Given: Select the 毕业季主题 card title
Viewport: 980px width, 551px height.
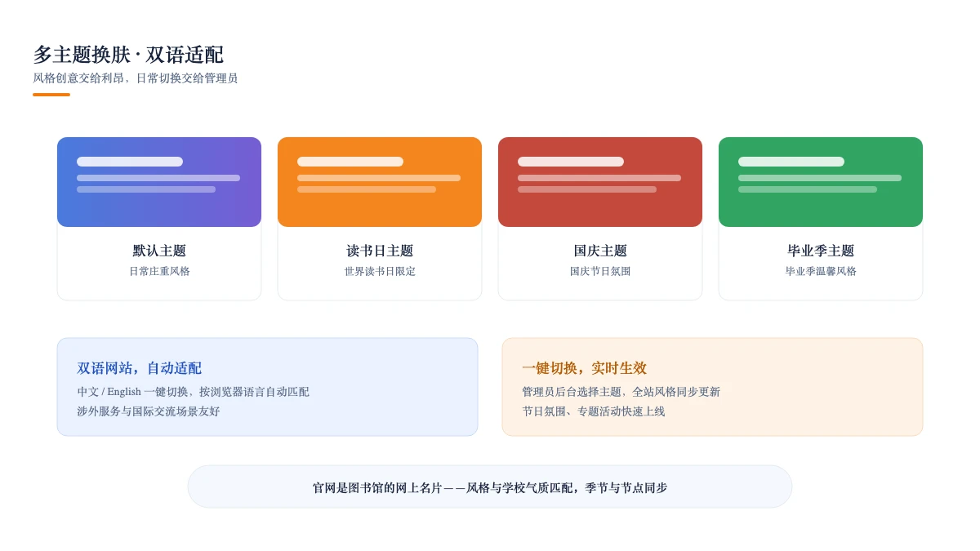Looking at the screenshot, I should 821,251.
